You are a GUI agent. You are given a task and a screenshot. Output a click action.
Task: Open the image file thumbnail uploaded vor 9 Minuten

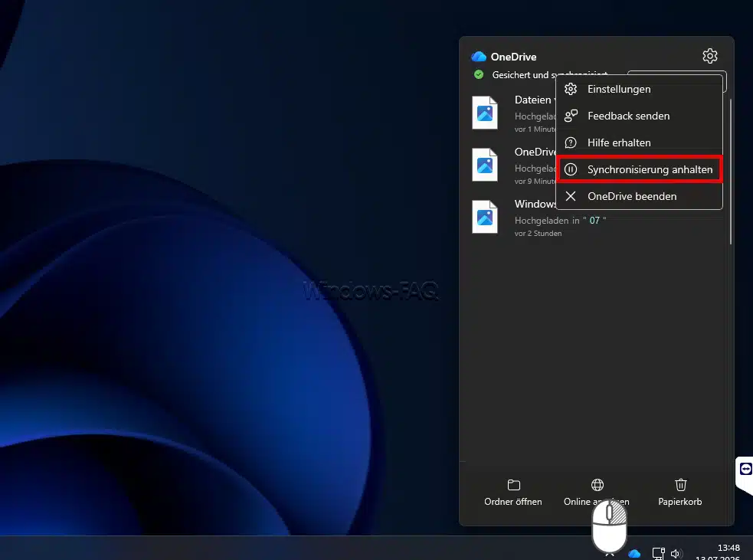click(x=485, y=165)
